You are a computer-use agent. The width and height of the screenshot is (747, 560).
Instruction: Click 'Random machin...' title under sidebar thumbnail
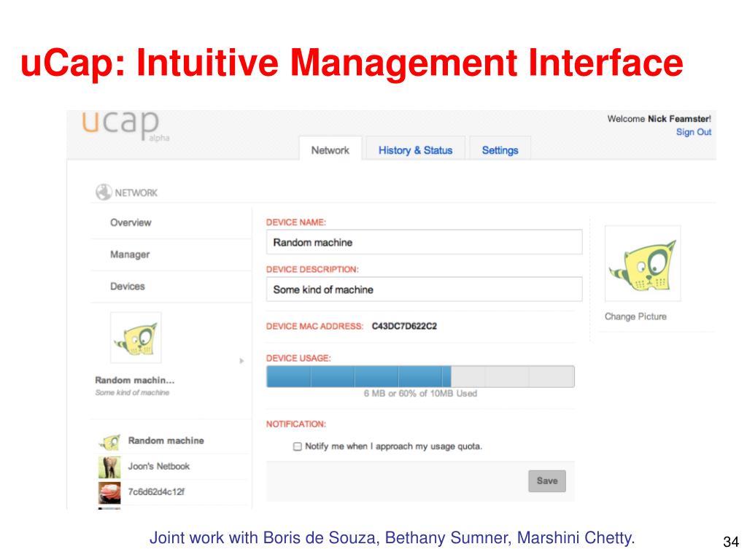[x=135, y=380]
